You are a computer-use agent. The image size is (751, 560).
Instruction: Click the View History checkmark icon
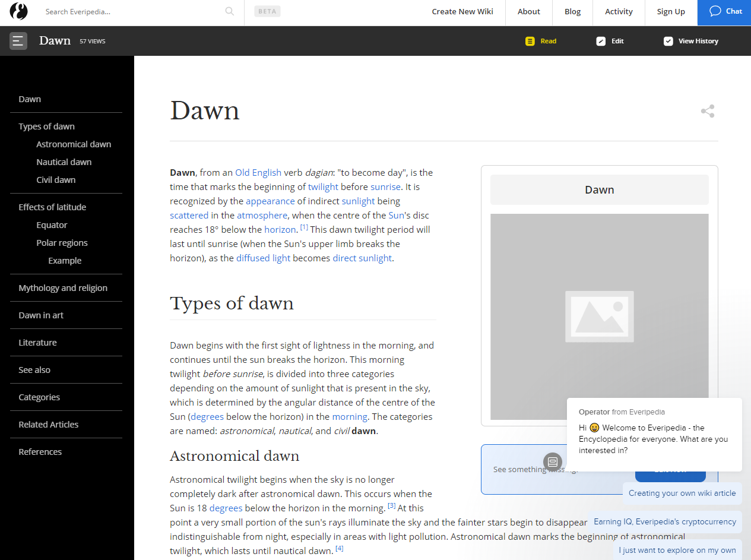coord(668,41)
